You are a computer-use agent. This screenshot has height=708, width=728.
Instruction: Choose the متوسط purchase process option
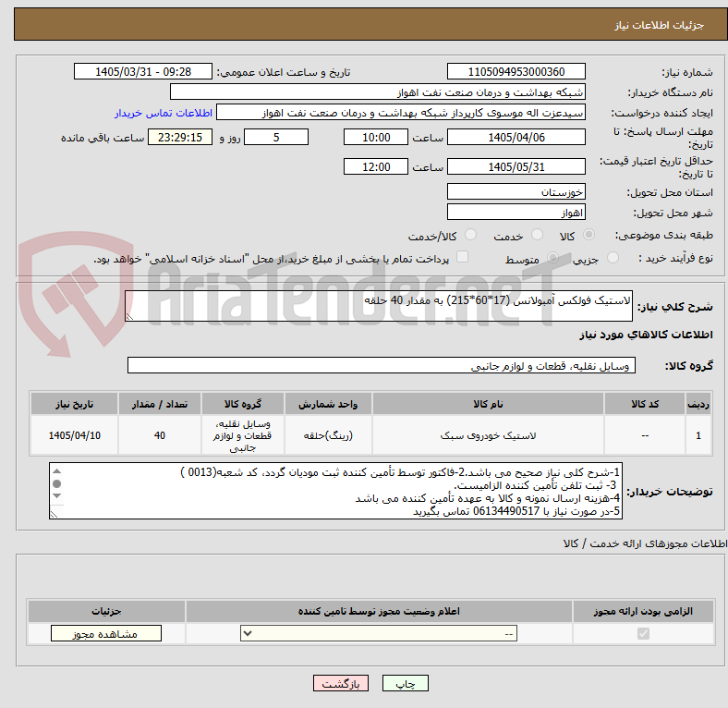553,258
